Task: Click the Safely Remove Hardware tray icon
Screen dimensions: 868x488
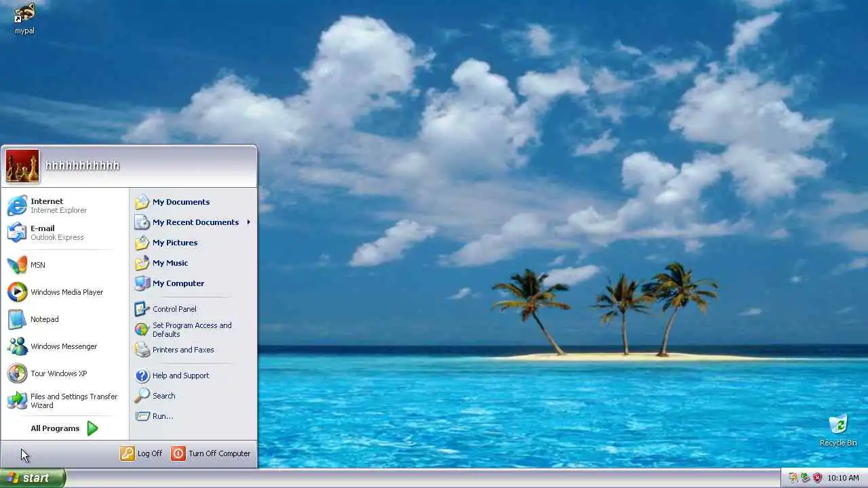Action: click(805, 478)
